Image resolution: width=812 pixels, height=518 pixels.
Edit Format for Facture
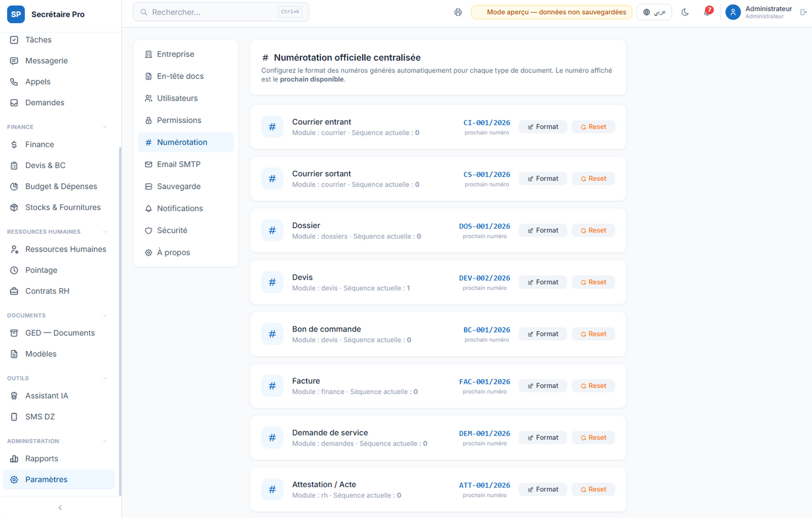point(543,386)
